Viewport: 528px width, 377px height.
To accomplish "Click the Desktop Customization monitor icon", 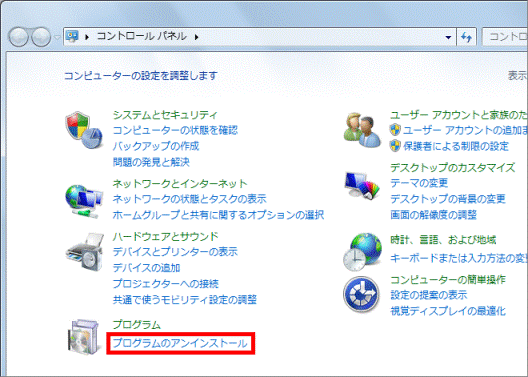I will click(362, 185).
